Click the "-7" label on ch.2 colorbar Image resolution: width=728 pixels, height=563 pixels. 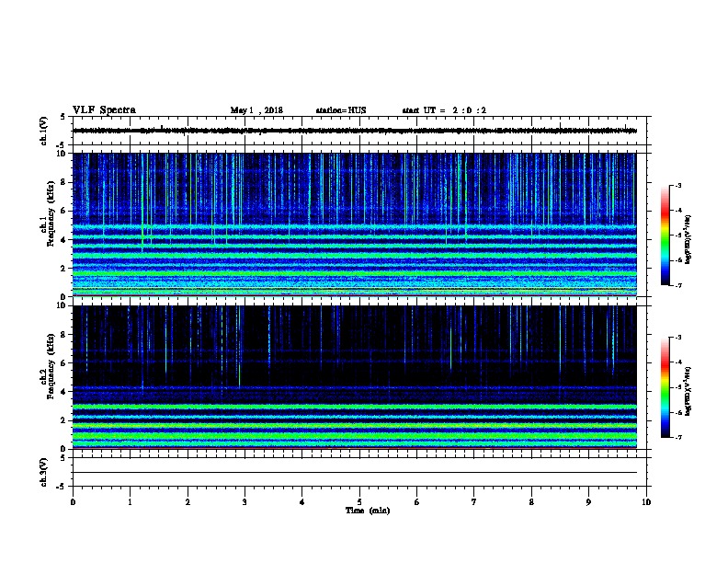coord(678,437)
